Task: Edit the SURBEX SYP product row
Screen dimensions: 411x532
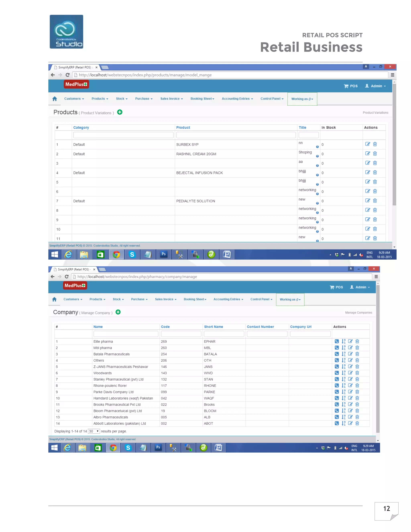Action: [368, 144]
